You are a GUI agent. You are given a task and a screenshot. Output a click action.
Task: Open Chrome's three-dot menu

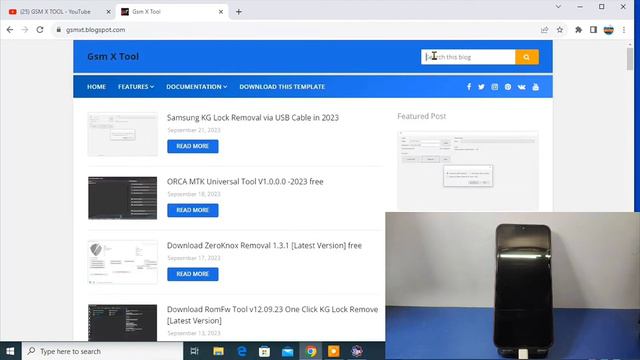pyautogui.click(x=624, y=30)
